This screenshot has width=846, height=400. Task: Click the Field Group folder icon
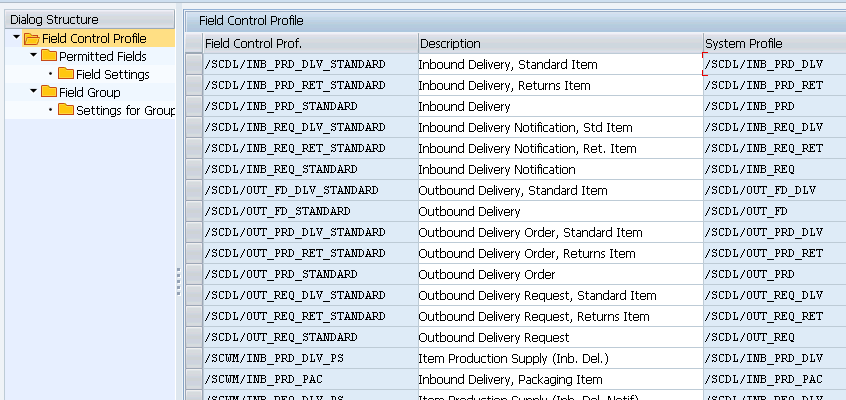tap(49, 93)
